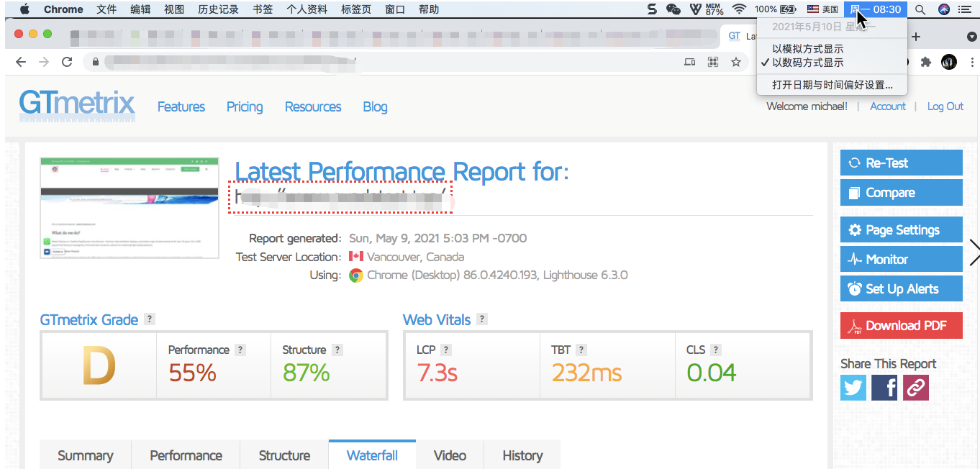The image size is (980, 469).
Task: Click the question mark next to TBT
Action: pos(581,350)
